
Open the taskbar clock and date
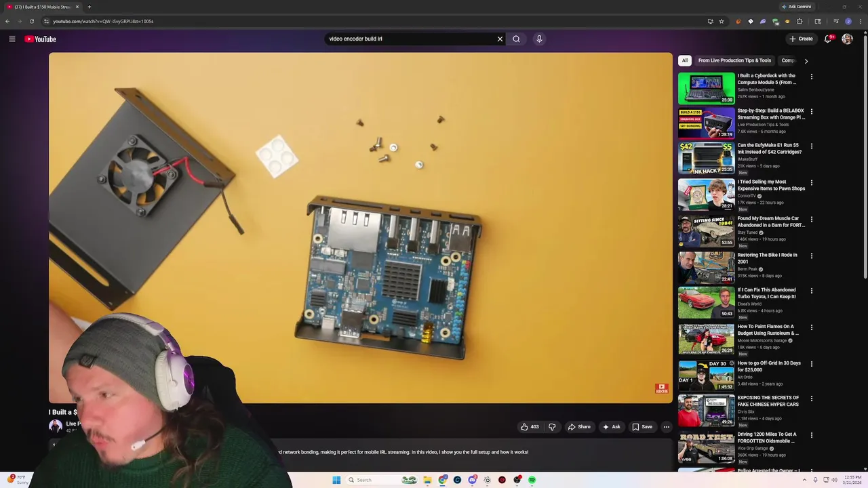coord(852,480)
